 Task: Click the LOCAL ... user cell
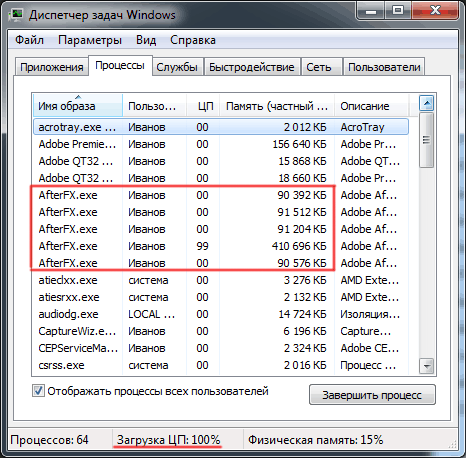pos(152,314)
